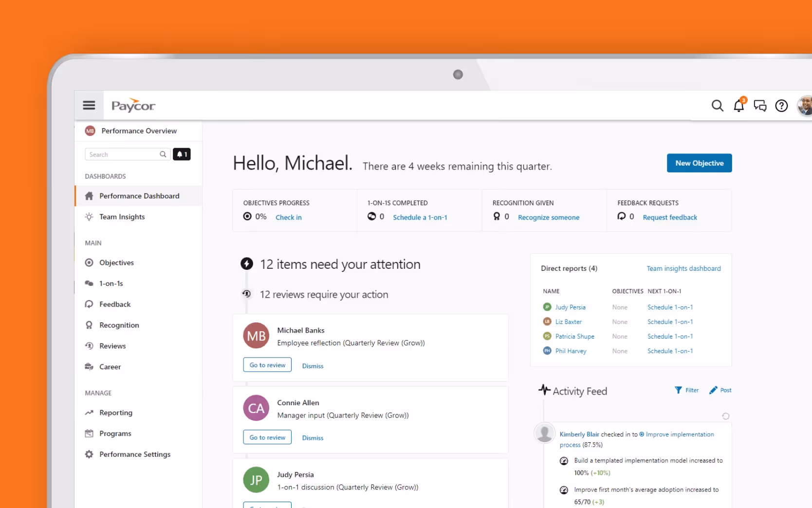
Task: Open the help question-mark icon
Action: (x=781, y=106)
